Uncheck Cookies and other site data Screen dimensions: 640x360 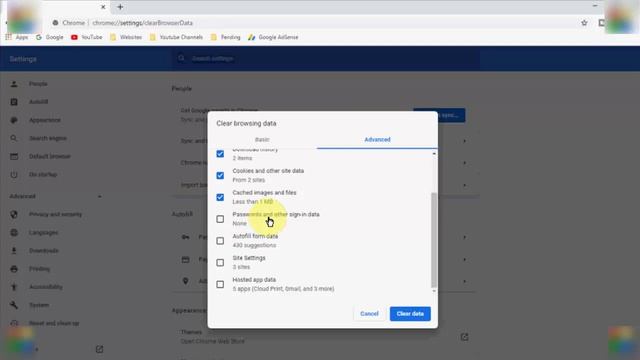pos(220,176)
